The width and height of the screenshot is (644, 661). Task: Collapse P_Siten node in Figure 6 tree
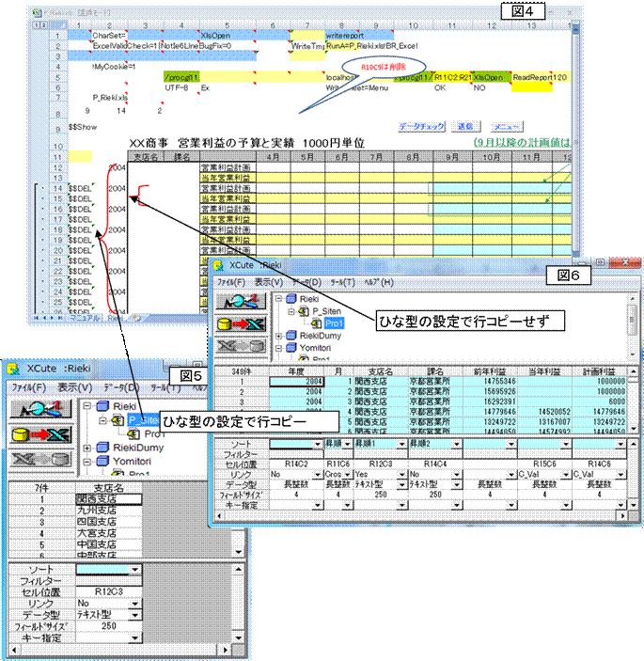tap(291, 311)
